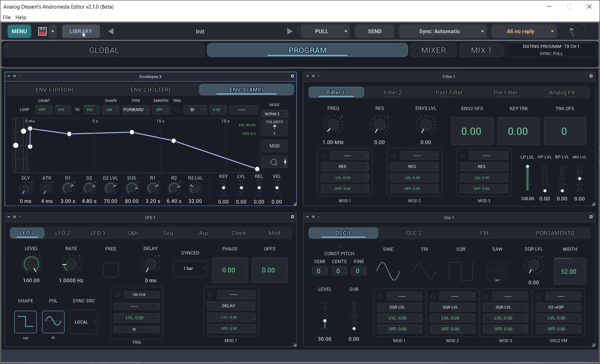600x364 pixels.
Task: Maximize the Osc 1 panel
Action: coord(591,217)
